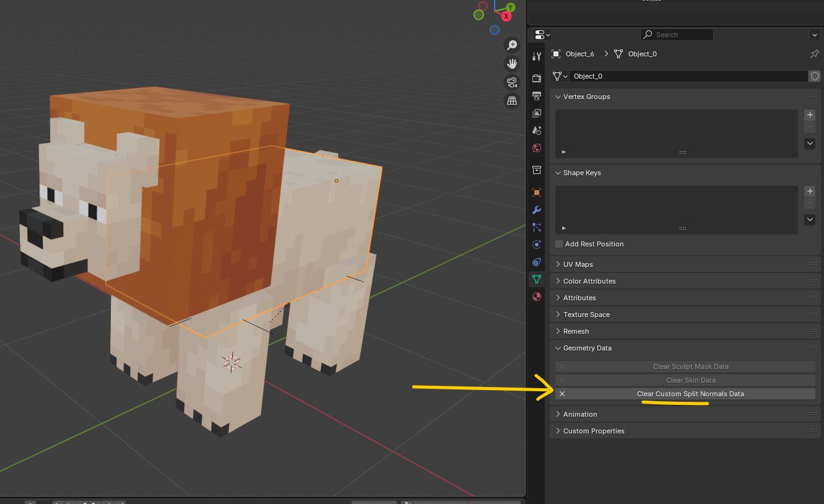
Task: Collapse the Geometry Data panel
Action: click(558, 348)
